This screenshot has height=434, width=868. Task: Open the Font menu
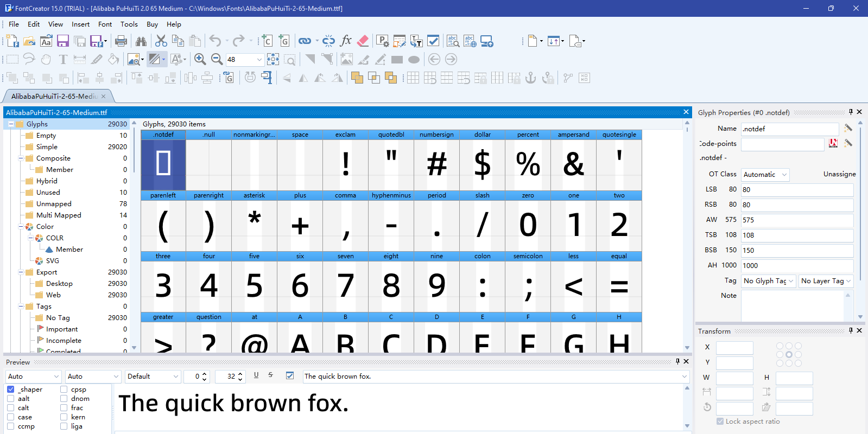coord(105,24)
